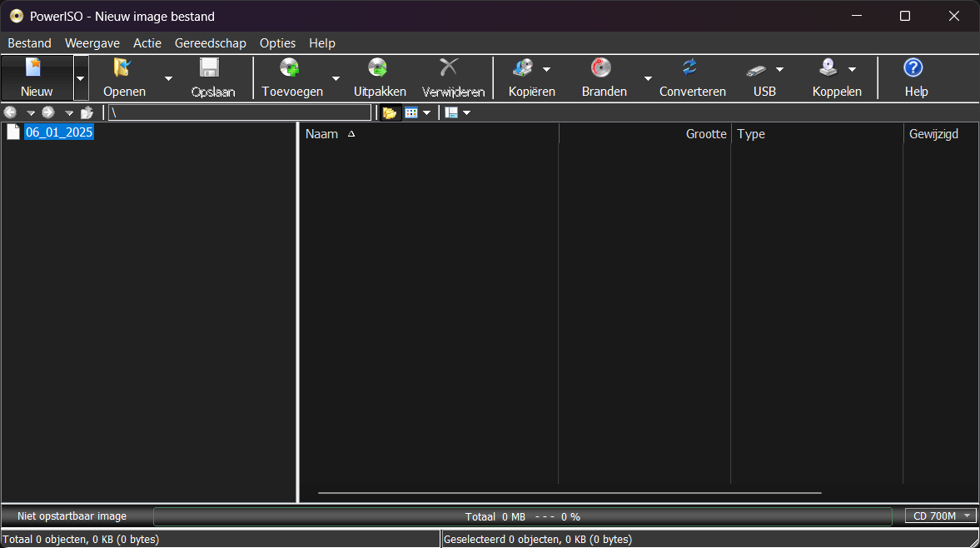
Task: Open the Bestand menu
Action: 29,43
